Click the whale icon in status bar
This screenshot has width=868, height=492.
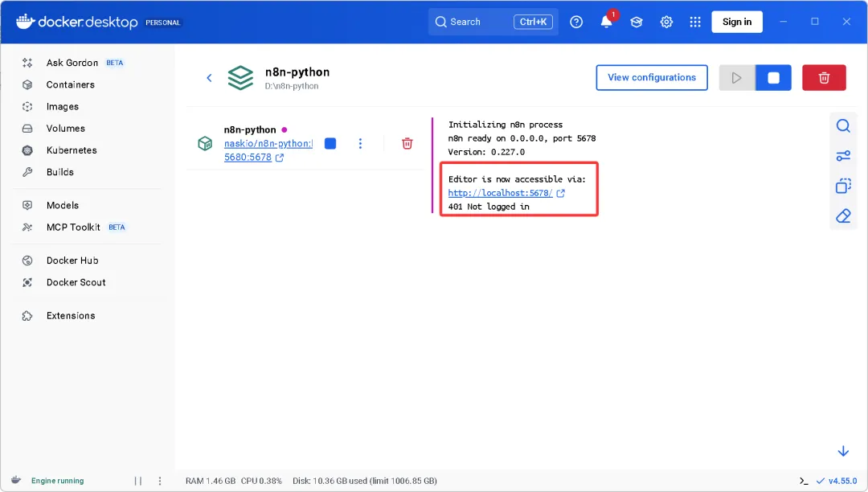[x=16, y=481]
